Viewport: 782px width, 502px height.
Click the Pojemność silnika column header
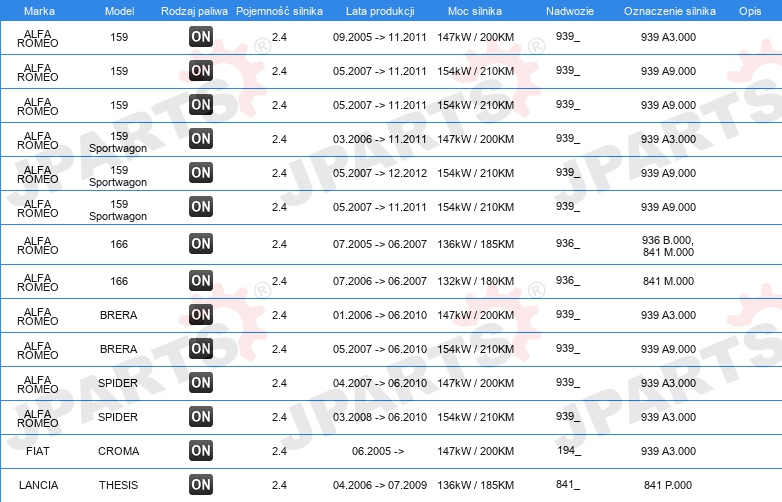279,11
